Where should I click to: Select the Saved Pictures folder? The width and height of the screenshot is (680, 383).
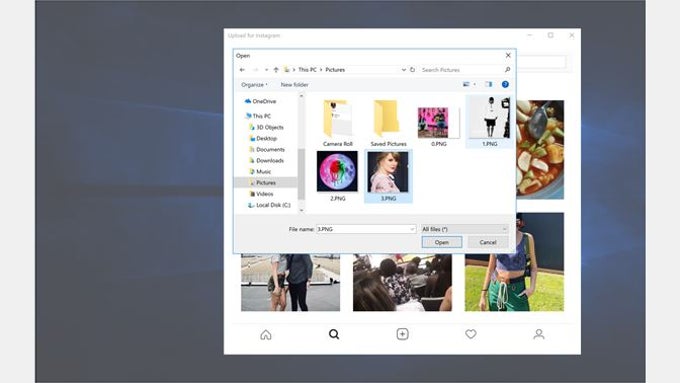coord(388,123)
